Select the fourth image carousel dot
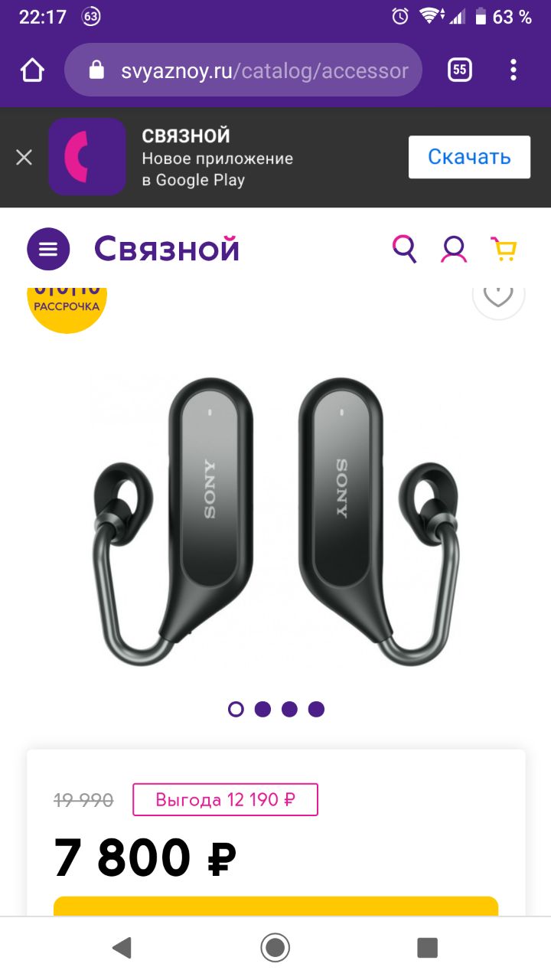The width and height of the screenshot is (551, 980). [316, 709]
